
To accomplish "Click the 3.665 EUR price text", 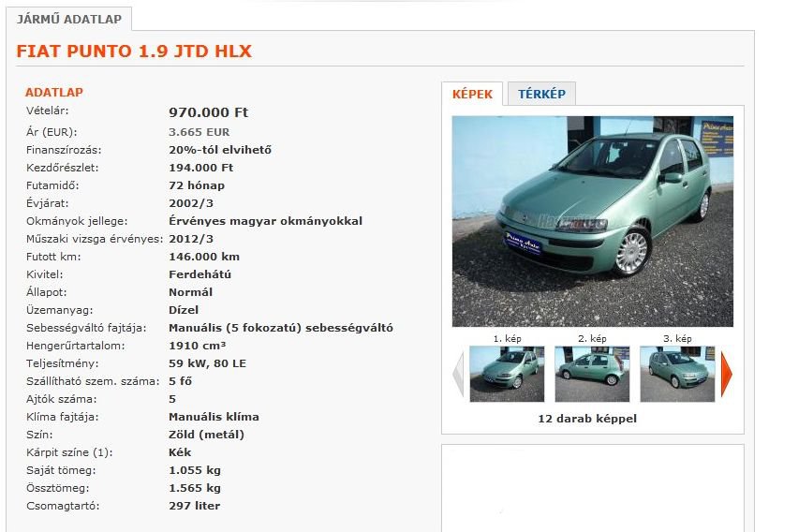I will click(x=199, y=132).
